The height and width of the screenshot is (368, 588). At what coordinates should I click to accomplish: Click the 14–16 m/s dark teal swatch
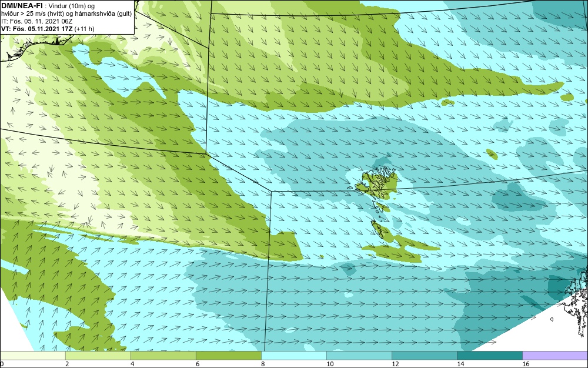489,355
